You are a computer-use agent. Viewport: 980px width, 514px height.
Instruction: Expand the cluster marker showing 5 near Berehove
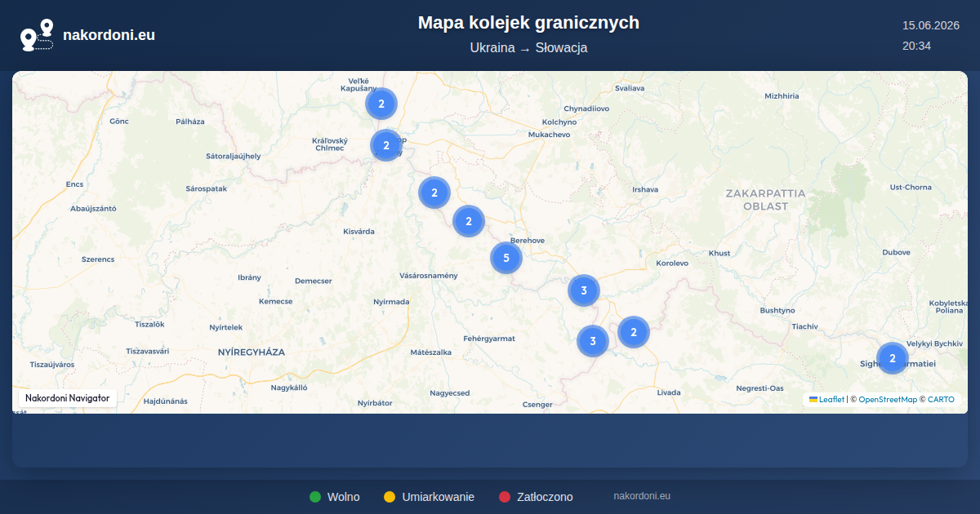click(x=506, y=258)
